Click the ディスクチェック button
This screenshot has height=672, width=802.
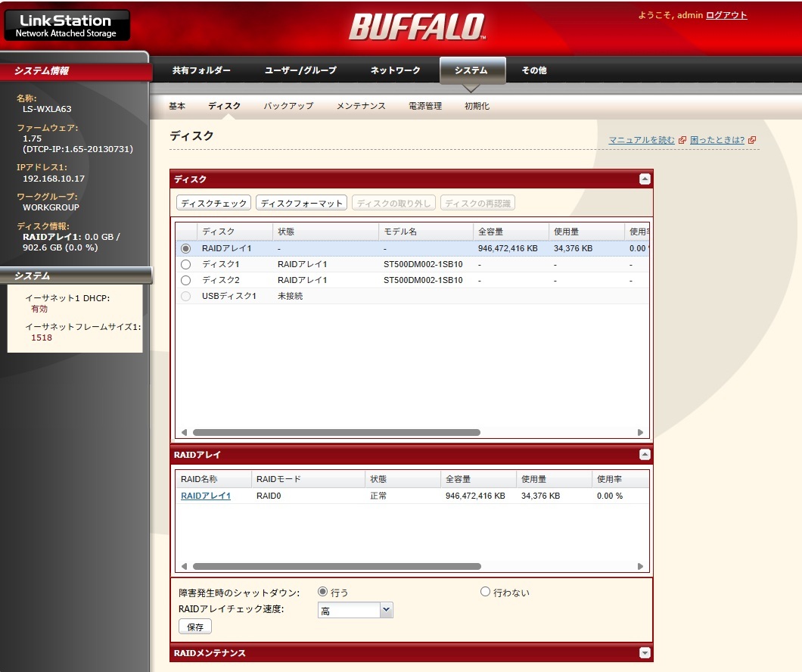[214, 203]
